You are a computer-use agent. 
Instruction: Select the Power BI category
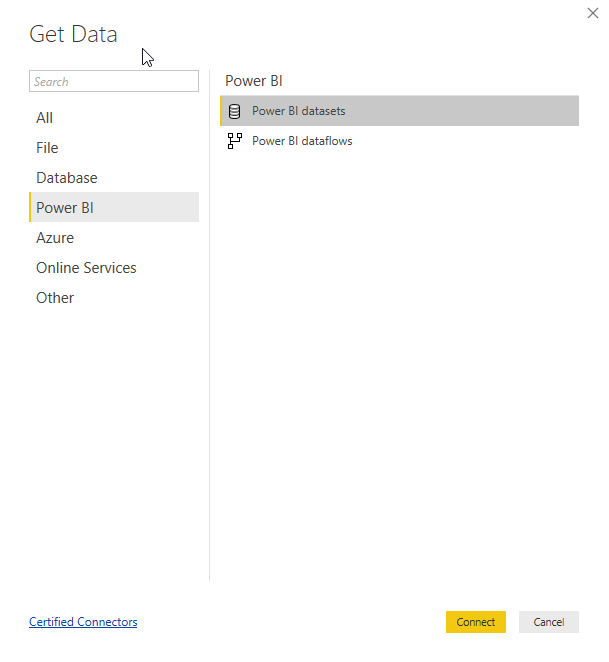[x=114, y=207]
